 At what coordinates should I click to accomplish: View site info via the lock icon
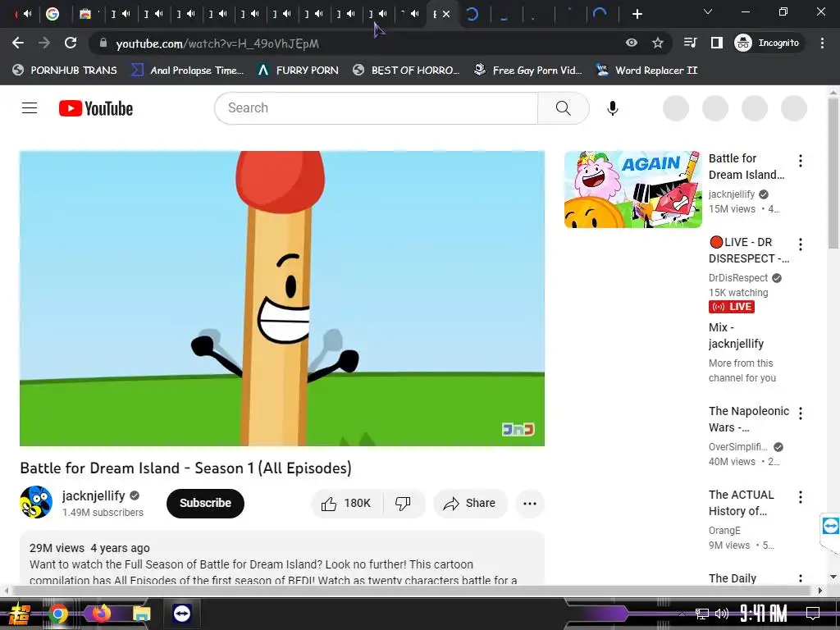pos(103,43)
